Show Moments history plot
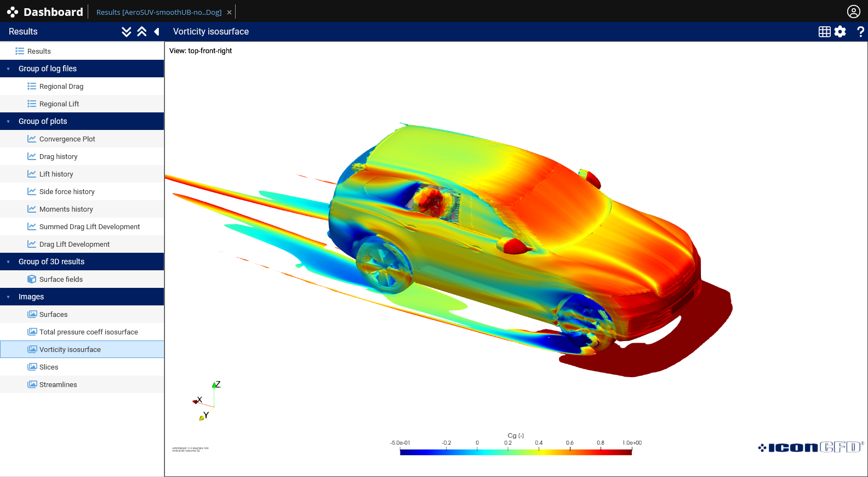Screen dimensions: 868x477 point(82,209)
